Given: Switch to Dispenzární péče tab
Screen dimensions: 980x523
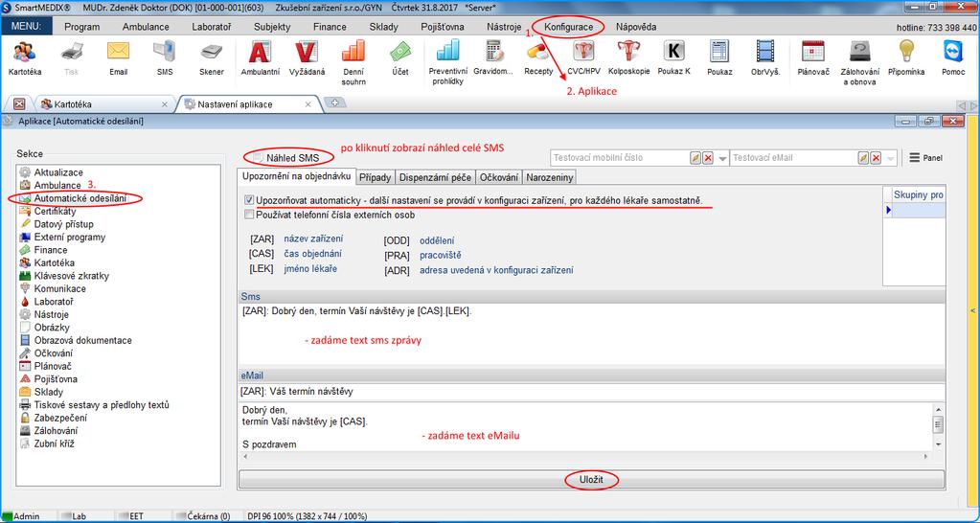Looking at the screenshot, I should [x=436, y=177].
